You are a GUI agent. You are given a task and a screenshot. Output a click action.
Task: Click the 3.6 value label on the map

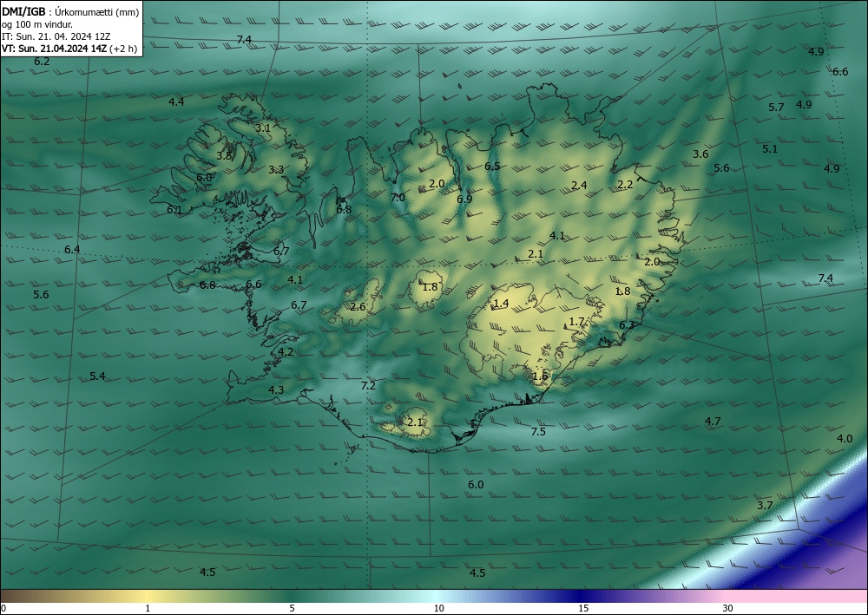tap(700, 154)
